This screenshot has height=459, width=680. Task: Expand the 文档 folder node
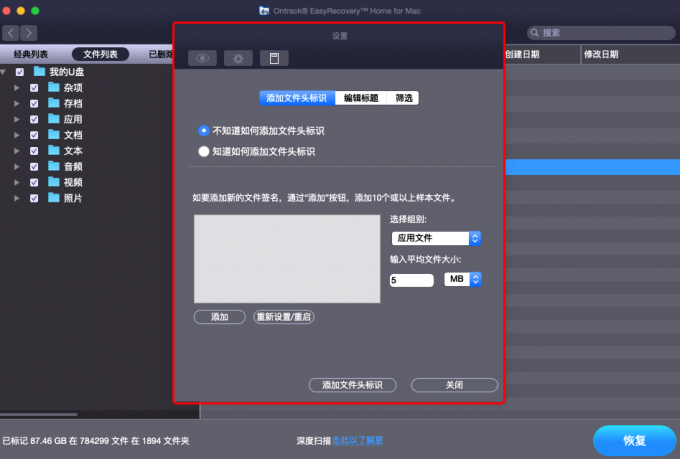tap(16, 135)
